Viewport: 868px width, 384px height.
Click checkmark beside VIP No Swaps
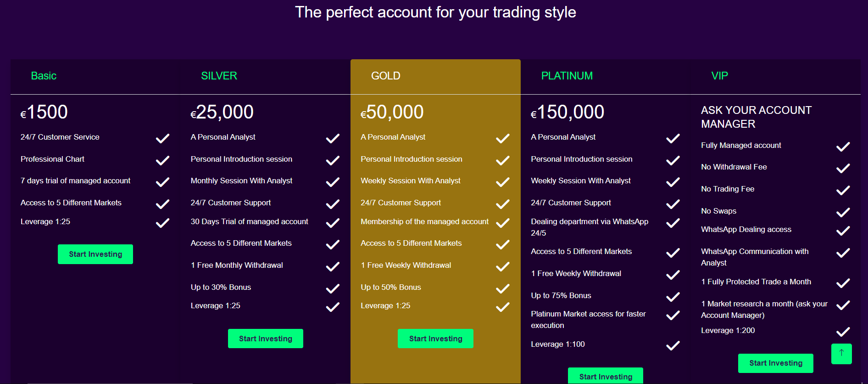pyautogui.click(x=843, y=212)
